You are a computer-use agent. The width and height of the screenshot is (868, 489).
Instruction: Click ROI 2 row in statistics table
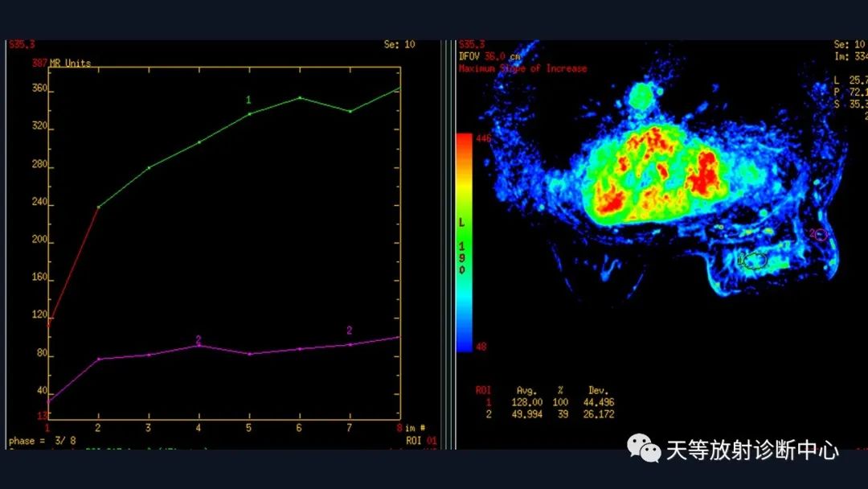(545, 414)
